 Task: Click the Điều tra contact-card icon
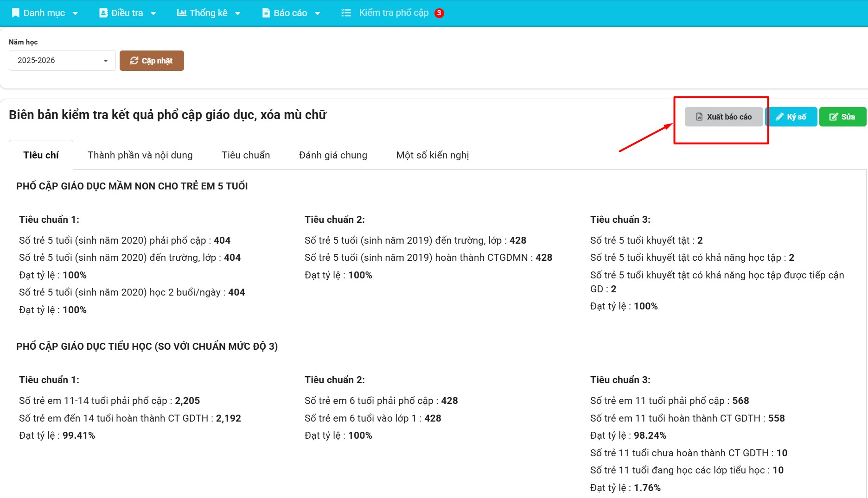click(x=103, y=13)
